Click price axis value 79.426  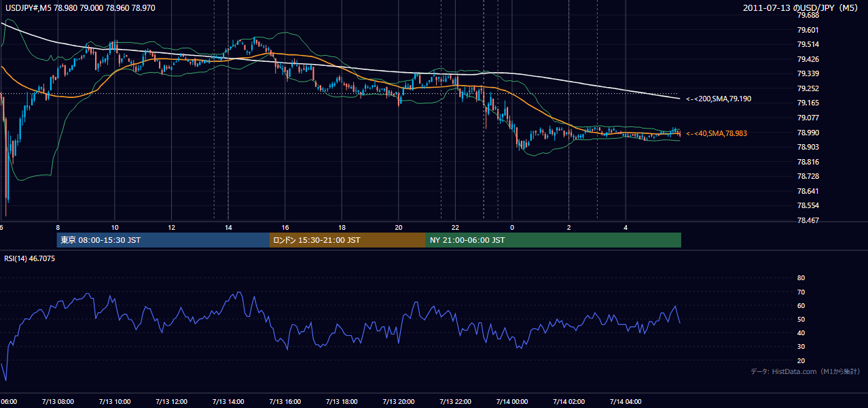(x=808, y=59)
